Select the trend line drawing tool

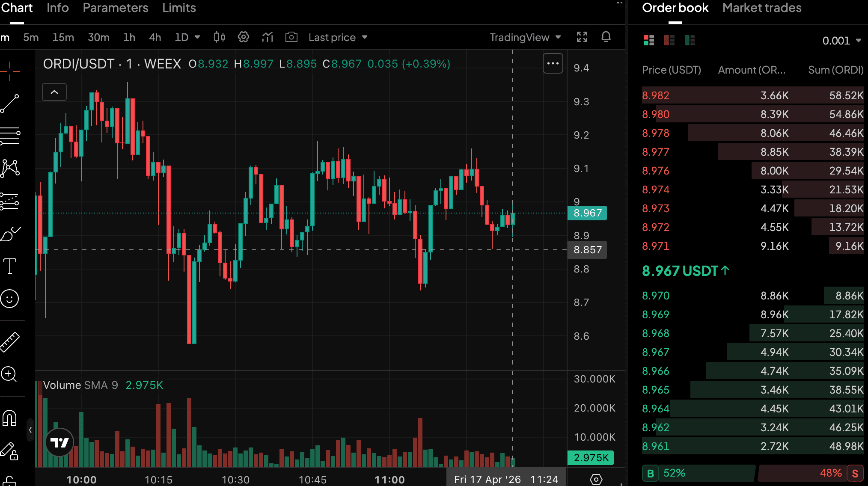(9, 104)
